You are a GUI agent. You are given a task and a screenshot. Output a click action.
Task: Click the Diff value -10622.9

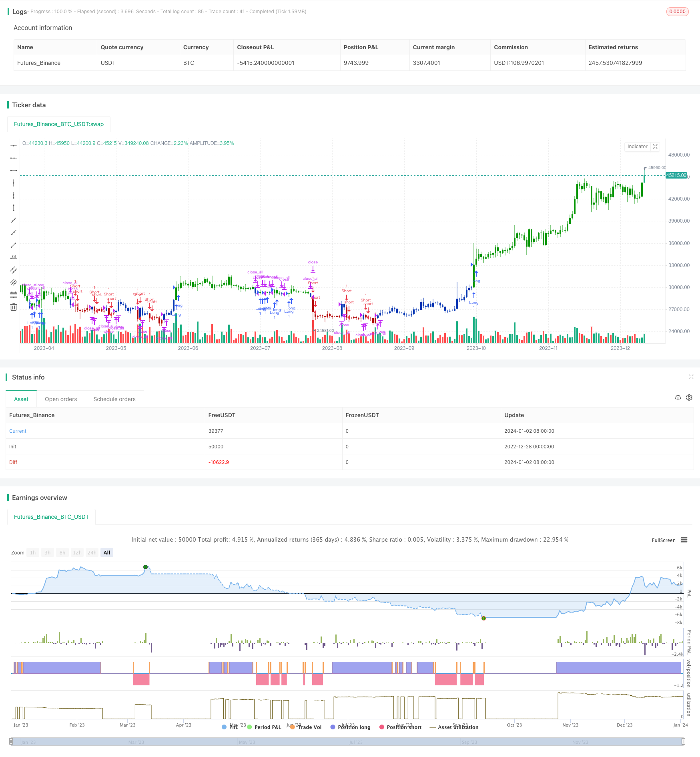tap(219, 462)
